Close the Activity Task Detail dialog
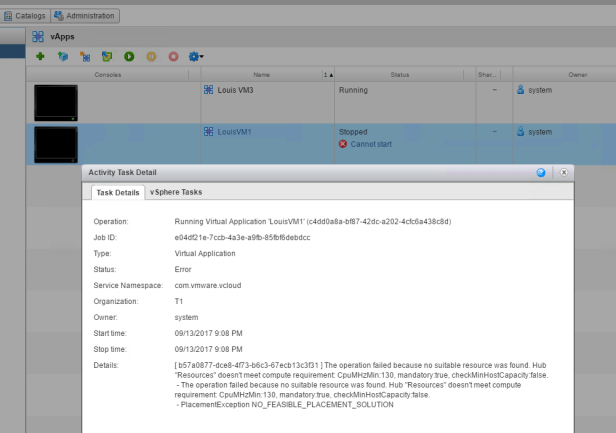Image resolution: width=616 pixels, height=433 pixels. [564, 172]
